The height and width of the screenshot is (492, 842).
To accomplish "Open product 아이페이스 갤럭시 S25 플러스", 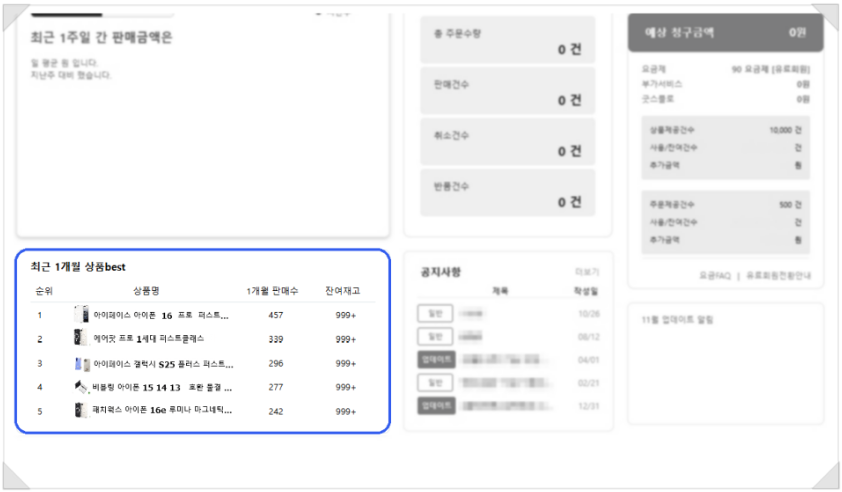I will tap(162, 363).
